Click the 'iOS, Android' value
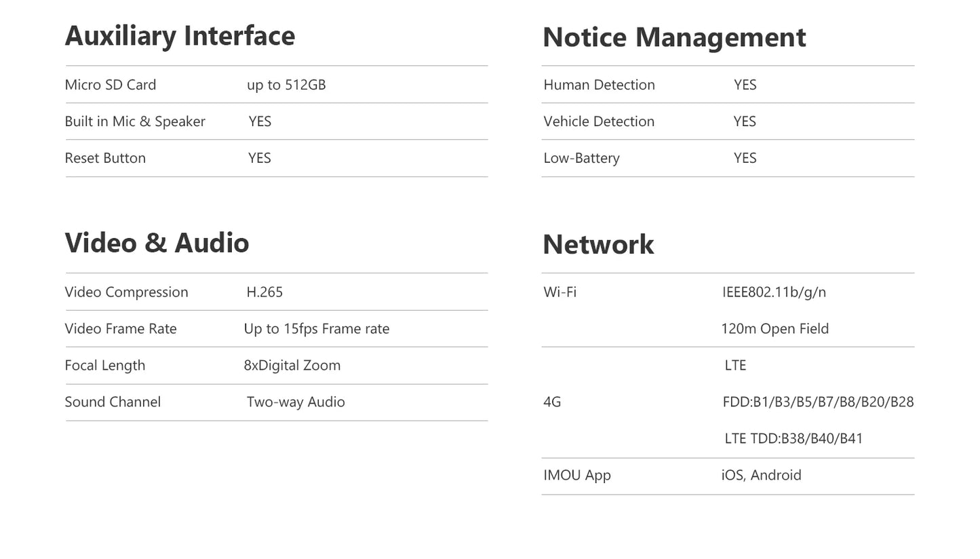980x559 pixels. pos(761,476)
